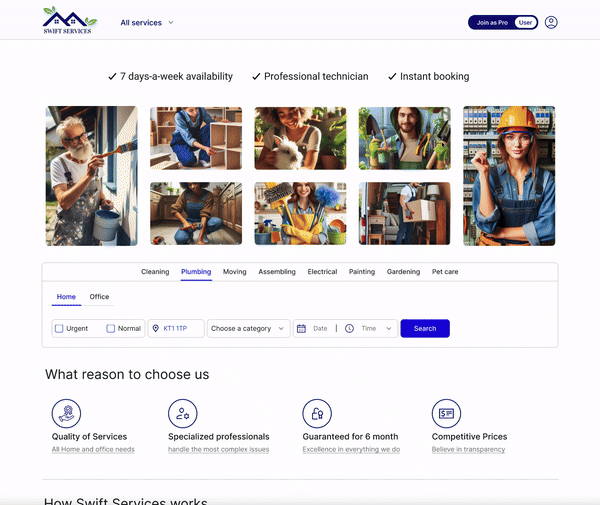The height and width of the screenshot is (505, 600).
Task: Select the Cleaning tab
Action: (x=155, y=272)
